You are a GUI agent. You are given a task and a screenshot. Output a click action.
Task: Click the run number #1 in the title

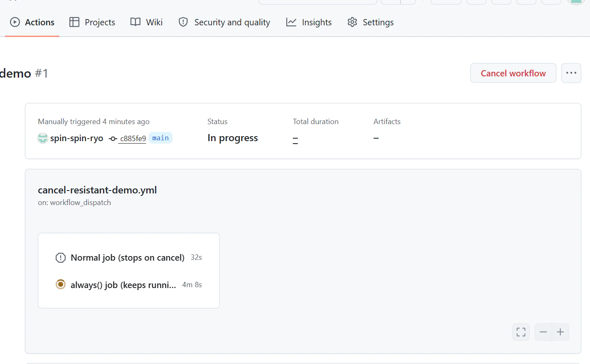tap(42, 73)
